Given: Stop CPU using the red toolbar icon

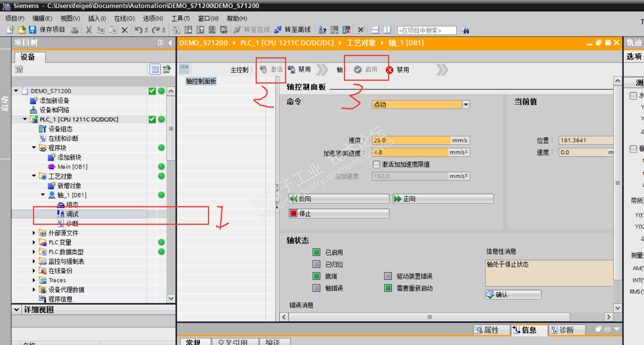Looking at the screenshot, I should click(x=346, y=30).
